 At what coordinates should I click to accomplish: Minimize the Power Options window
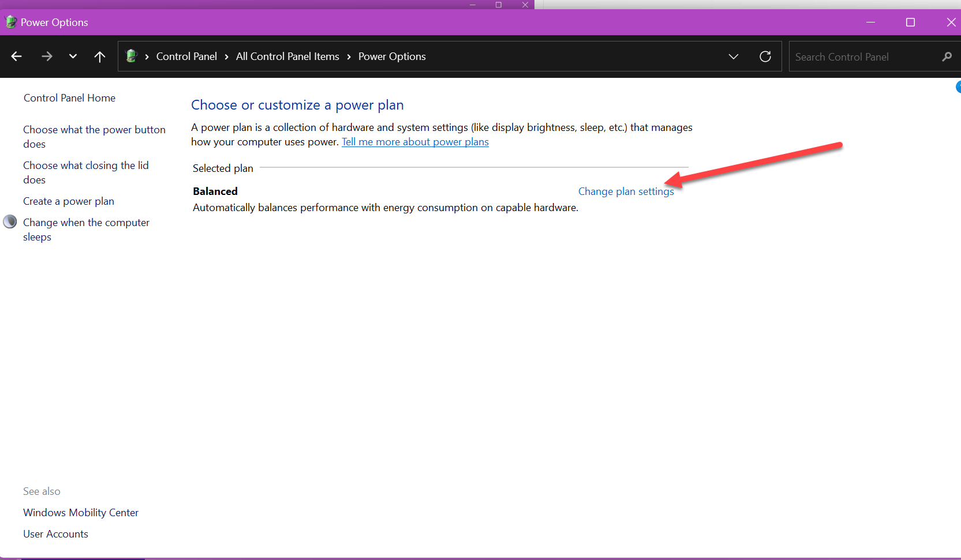click(x=870, y=22)
